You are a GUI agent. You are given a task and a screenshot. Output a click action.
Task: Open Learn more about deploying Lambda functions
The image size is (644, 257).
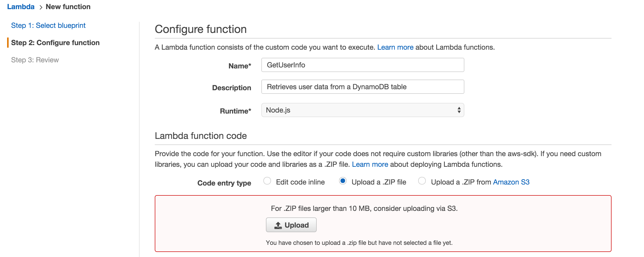(x=370, y=164)
